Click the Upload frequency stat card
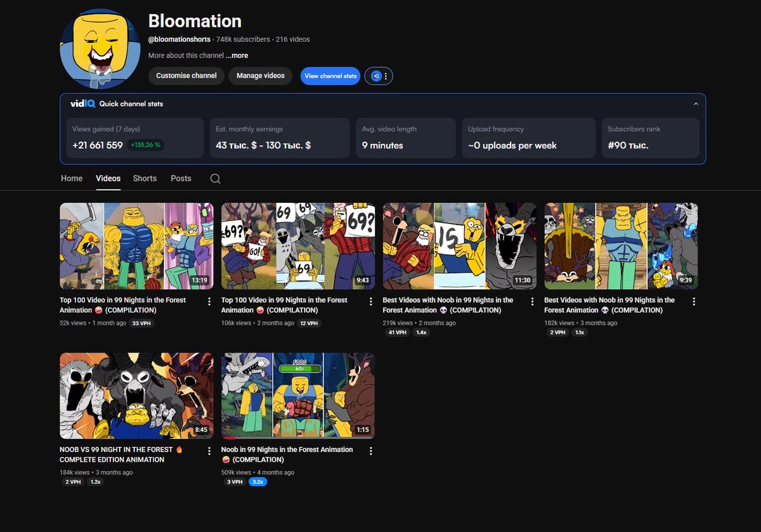Viewport: 761px width, 532px height. coord(528,138)
